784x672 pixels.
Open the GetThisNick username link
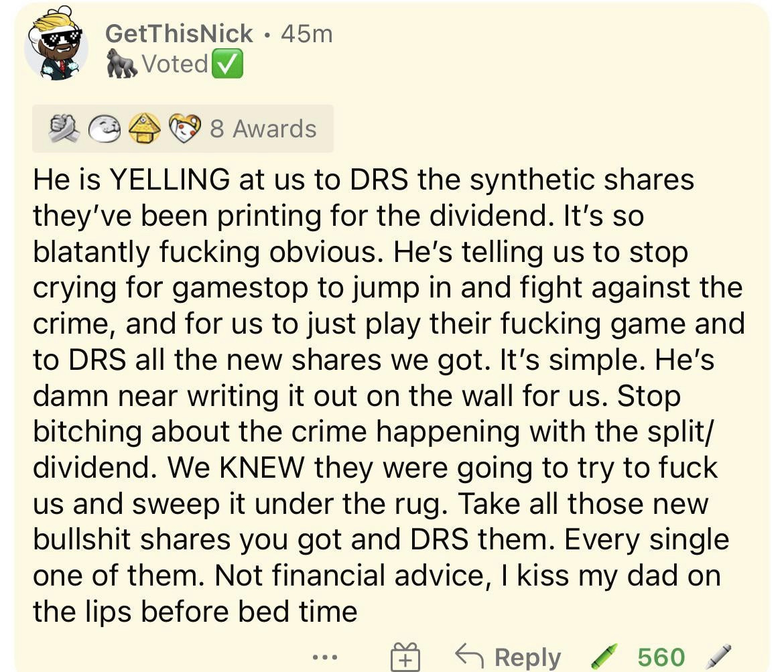[179, 34]
